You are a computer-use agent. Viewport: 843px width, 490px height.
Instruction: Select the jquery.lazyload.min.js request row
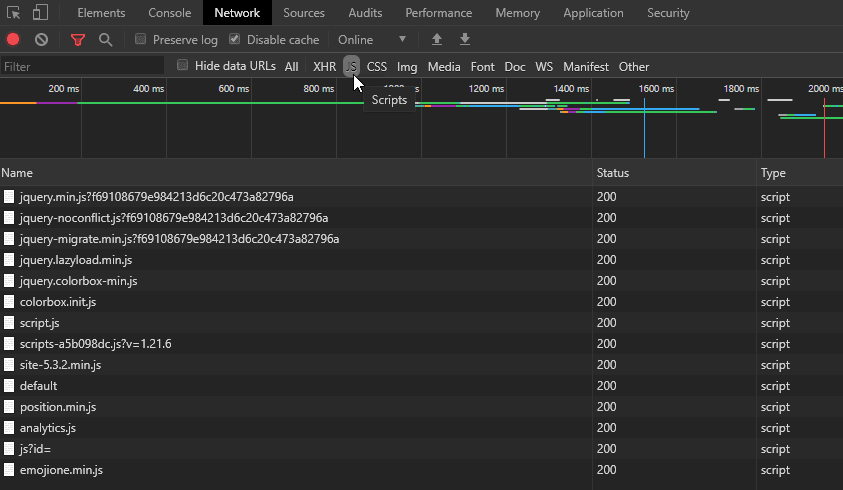tap(76, 260)
